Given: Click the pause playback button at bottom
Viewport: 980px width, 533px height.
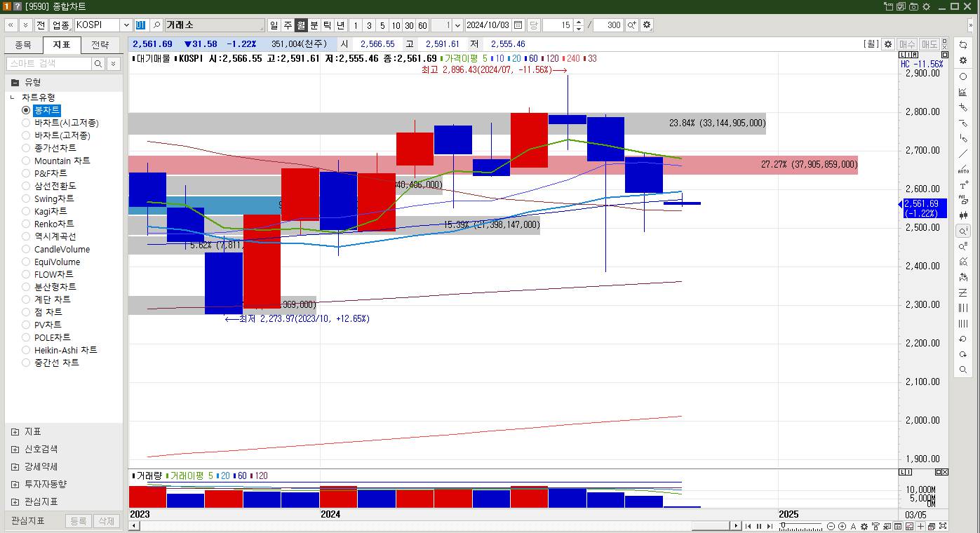Looking at the screenshot, I should (x=759, y=526).
